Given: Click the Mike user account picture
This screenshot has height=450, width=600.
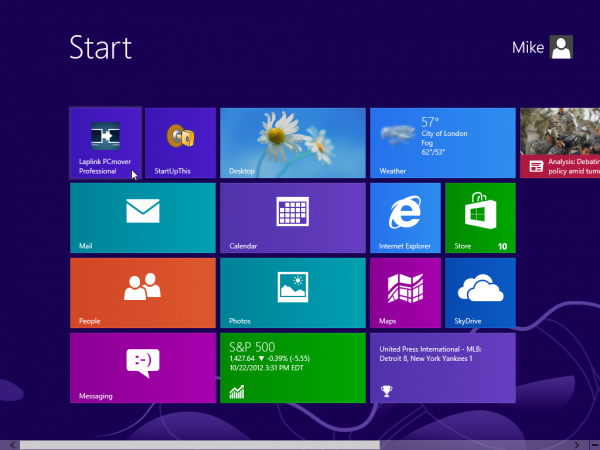Looking at the screenshot, I should tap(561, 47).
